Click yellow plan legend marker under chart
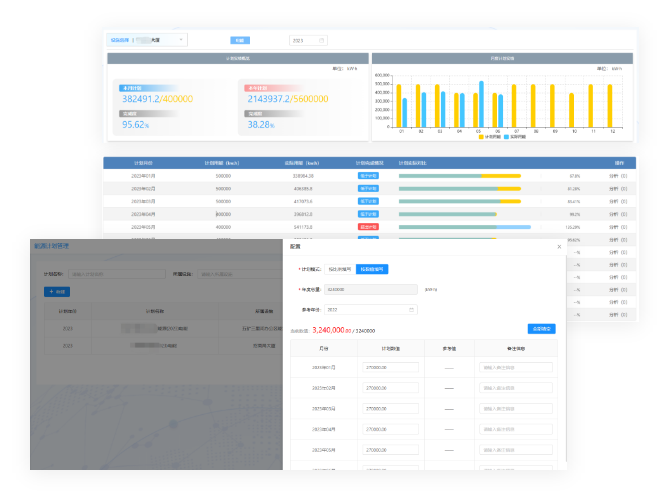This screenshot has height=503, width=669. (483, 137)
